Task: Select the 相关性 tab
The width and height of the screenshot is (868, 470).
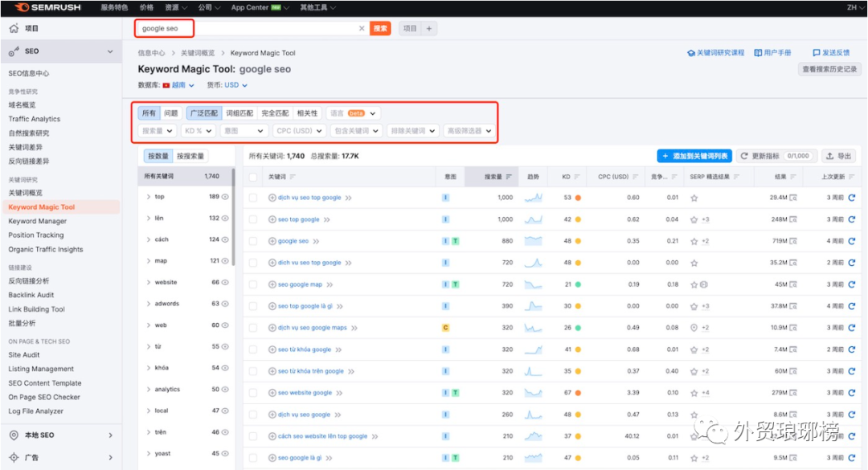Action: tap(307, 113)
